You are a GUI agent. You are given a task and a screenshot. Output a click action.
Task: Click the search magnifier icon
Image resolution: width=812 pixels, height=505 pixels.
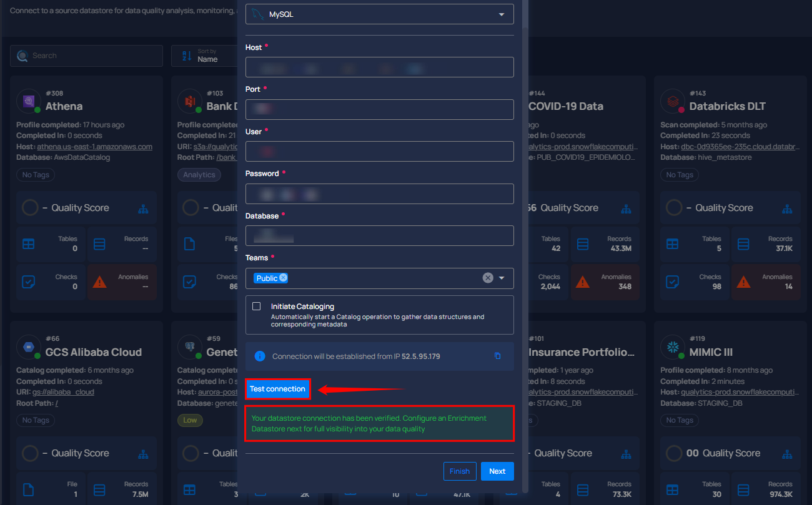(x=22, y=56)
